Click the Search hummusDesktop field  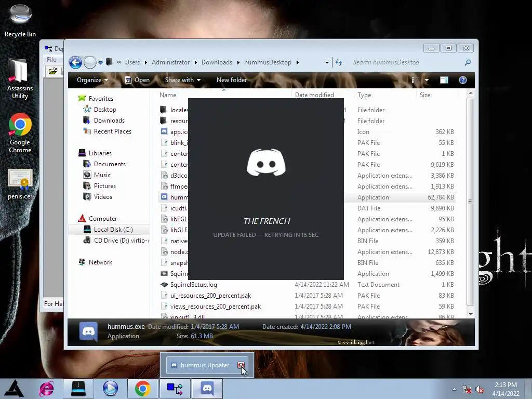tap(407, 62)
